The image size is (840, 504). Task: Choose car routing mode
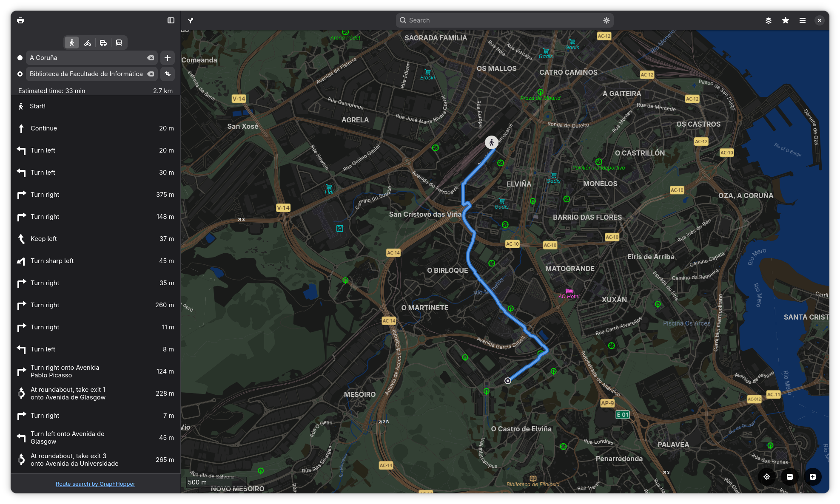click(103, 42)
